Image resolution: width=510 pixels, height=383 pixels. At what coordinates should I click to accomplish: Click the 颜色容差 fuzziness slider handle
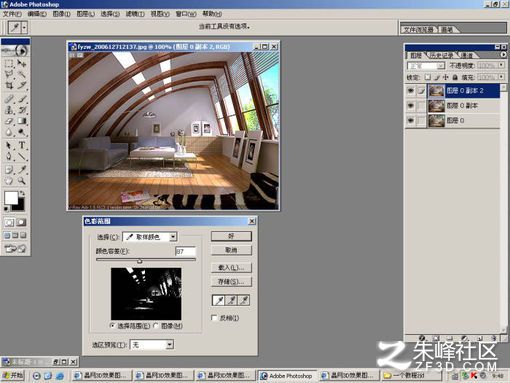coord(140,261)
